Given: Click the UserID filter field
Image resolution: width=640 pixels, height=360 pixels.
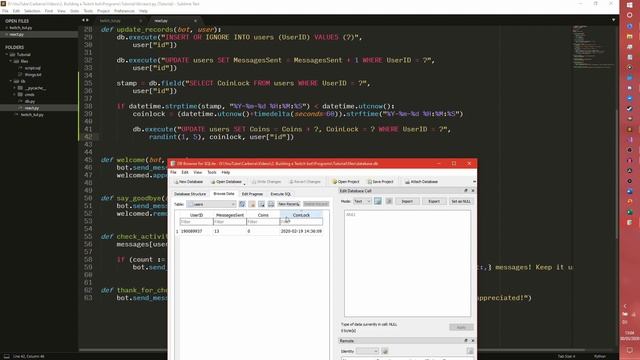Looking at the screenshot, I should [x=196, y=222].
